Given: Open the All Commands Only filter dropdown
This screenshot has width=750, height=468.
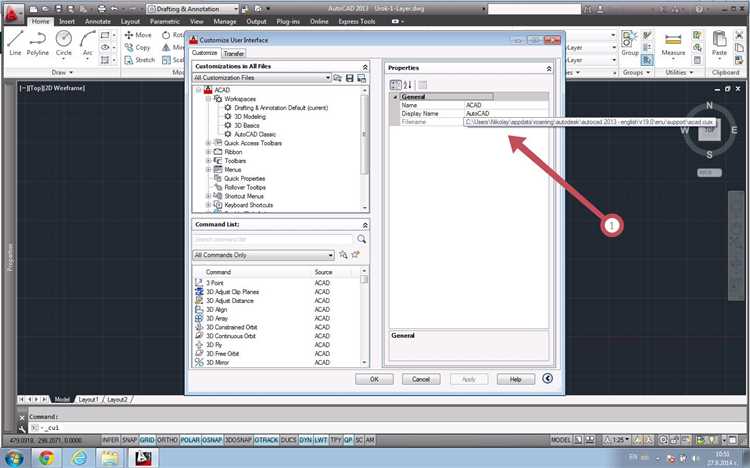Looking at the screenshot, I should click(264, 255).
